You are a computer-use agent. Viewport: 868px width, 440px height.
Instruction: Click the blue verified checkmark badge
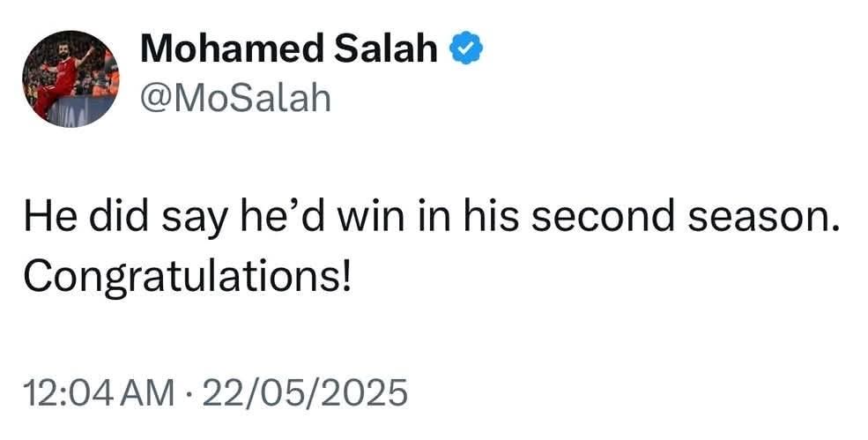(465, 48)
